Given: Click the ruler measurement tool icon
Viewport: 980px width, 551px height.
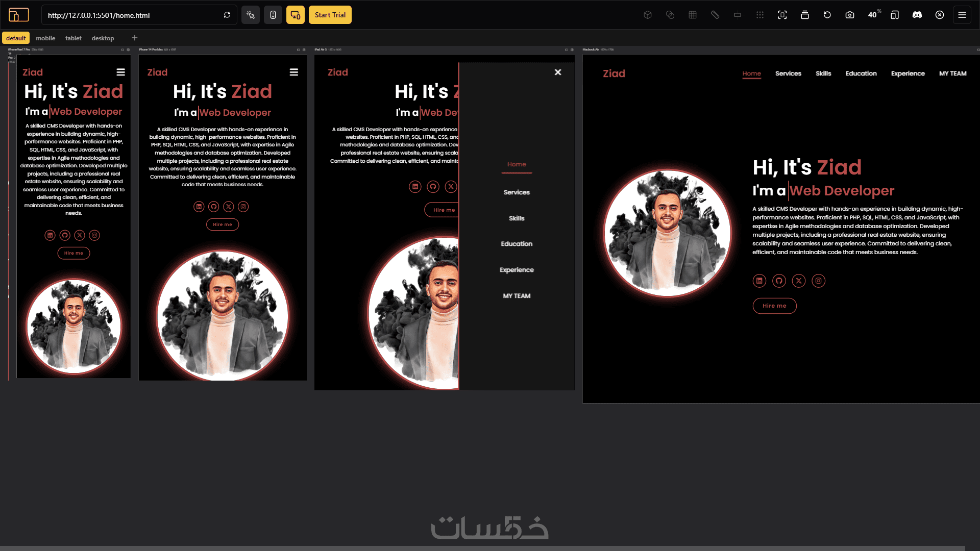Looking at the screenshot, I should pyautogui.click(x=715, y=15).
